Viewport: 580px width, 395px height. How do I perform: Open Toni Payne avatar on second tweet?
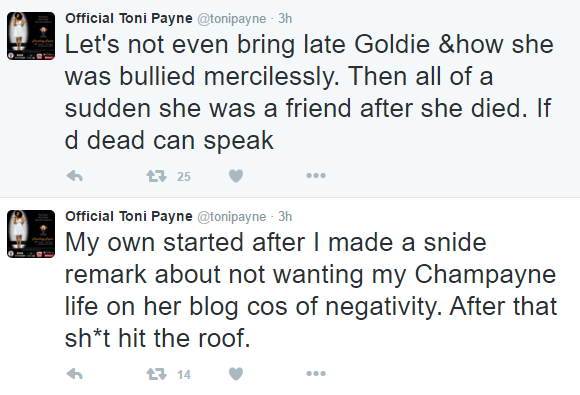click(x=31, y=234)
